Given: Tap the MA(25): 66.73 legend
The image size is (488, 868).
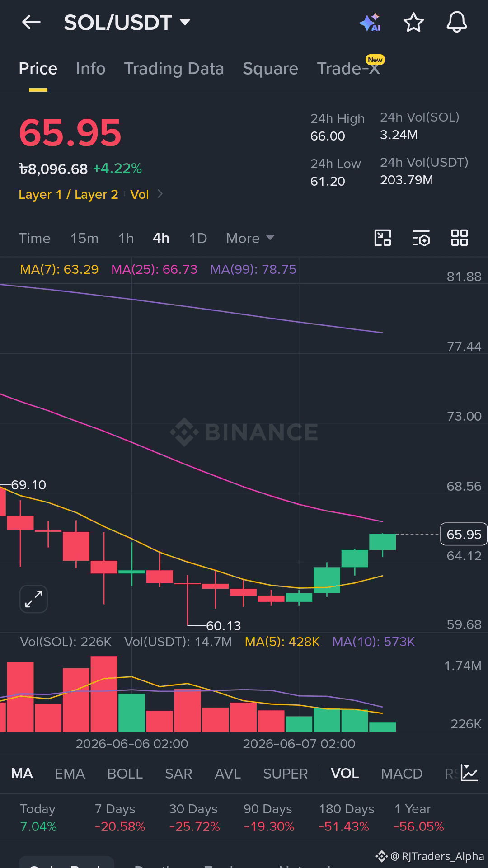Looking at the screenshot, I should (x=154, y=269).
